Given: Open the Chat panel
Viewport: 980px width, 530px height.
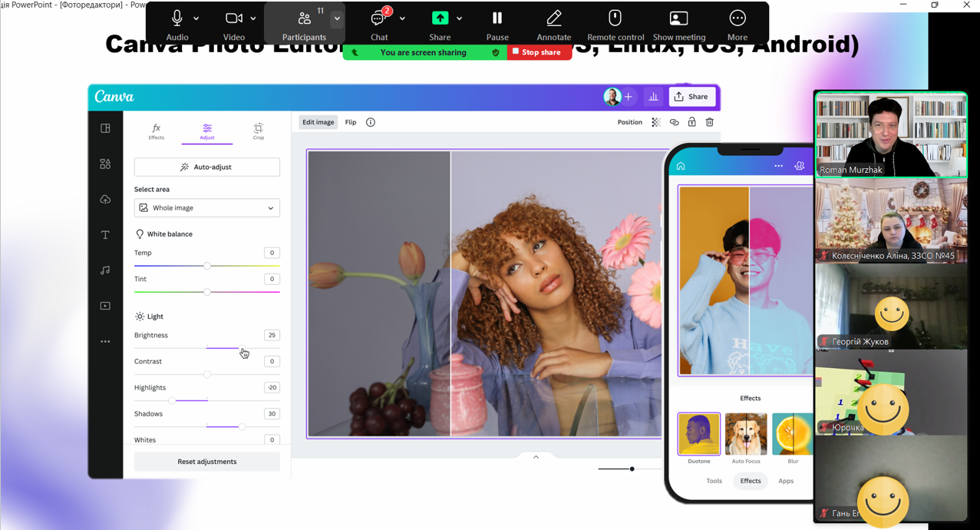Looking at the screenshot, I should point(378,23).
